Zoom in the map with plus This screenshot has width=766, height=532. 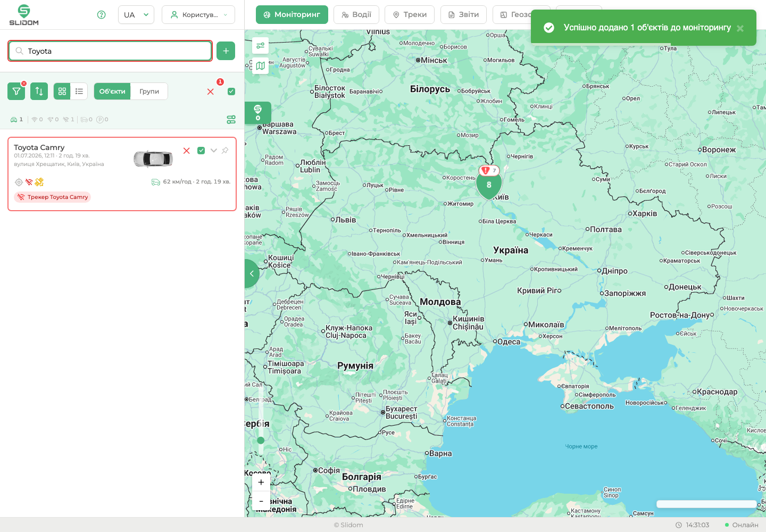[x=261, y=482]
